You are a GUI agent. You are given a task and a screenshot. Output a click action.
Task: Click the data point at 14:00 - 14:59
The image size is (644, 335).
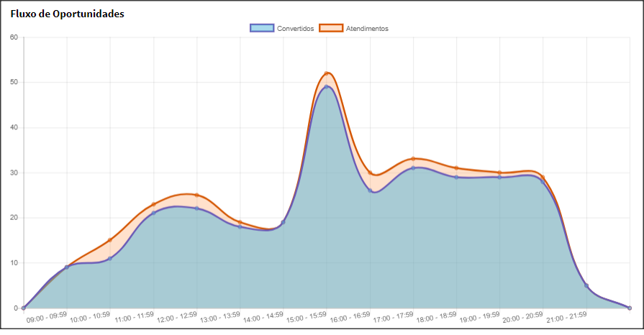pos(283,222)
